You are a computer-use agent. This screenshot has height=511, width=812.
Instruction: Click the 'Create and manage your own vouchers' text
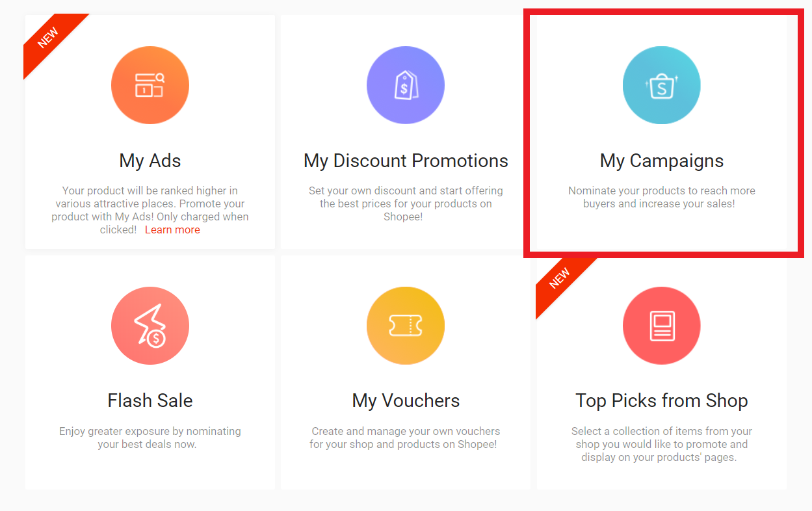coord(406,438)
